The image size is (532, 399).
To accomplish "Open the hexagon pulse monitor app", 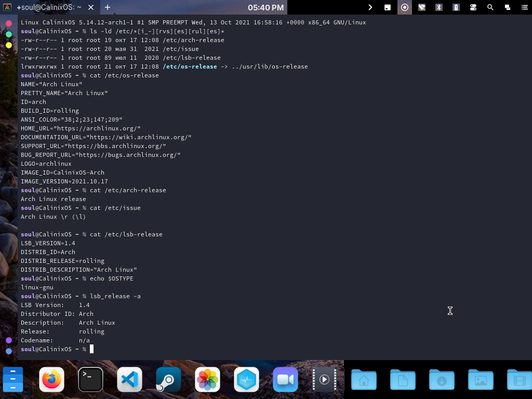I will coord(247,379).
